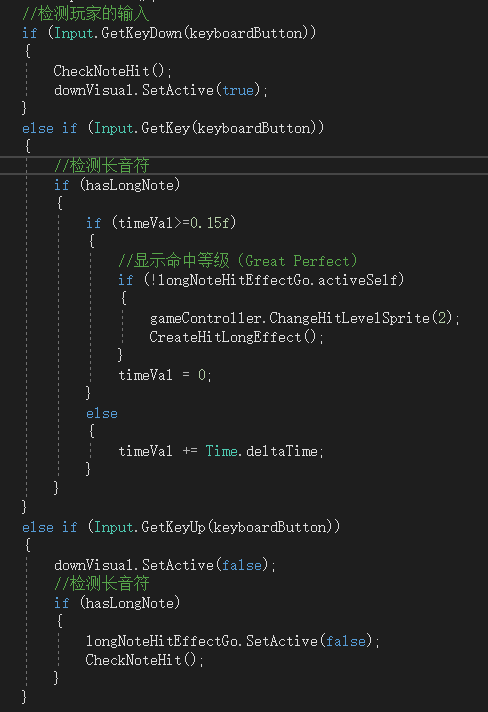The height and width of the screenshot is (712, 488).
Task: Click second if (hasLongNote) statement
Action: [x=117, y=603]
